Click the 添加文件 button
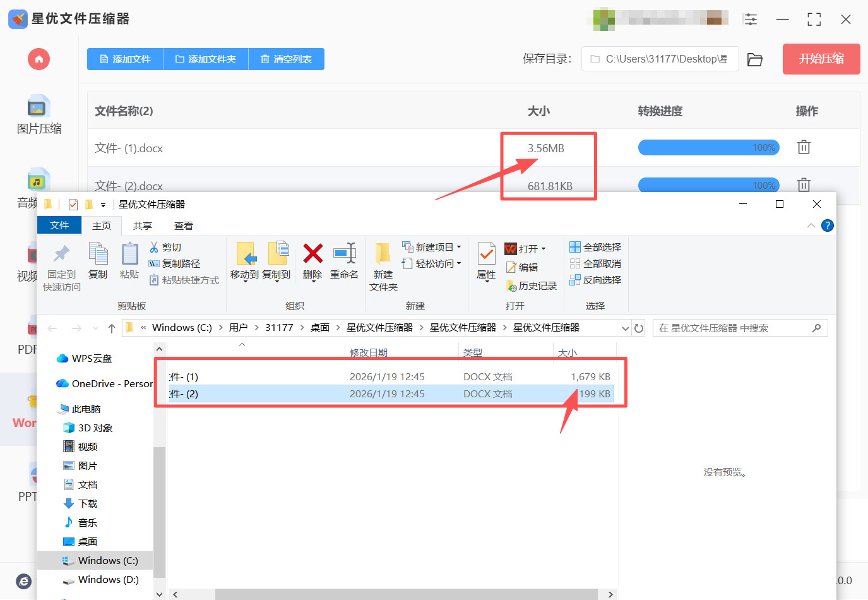The image size is (868, 600). point(125,59)
